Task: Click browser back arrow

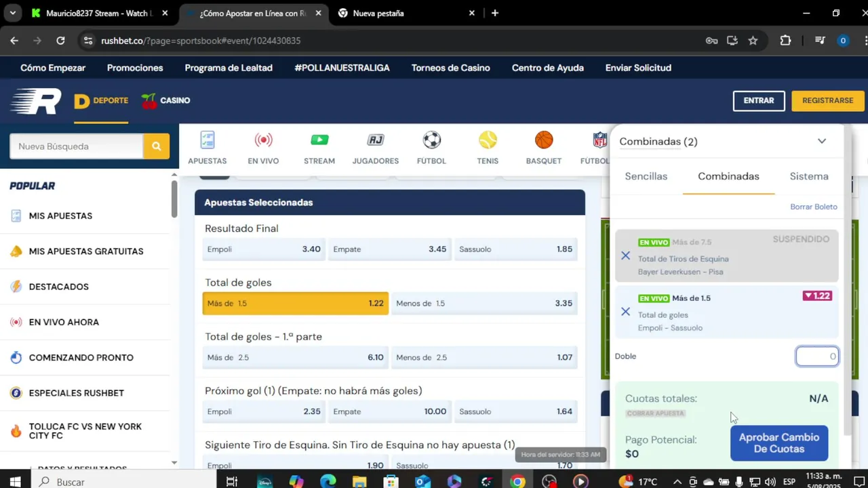Action: point(14,41)
